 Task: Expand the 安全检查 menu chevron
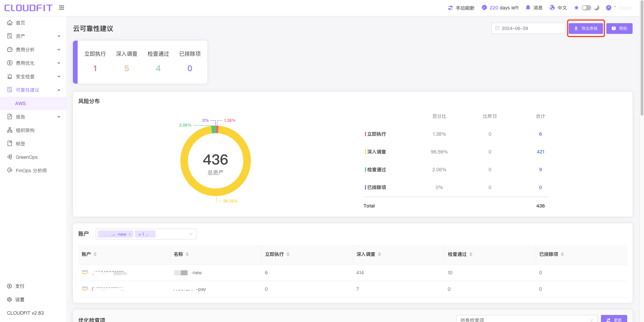pos(59,77)
